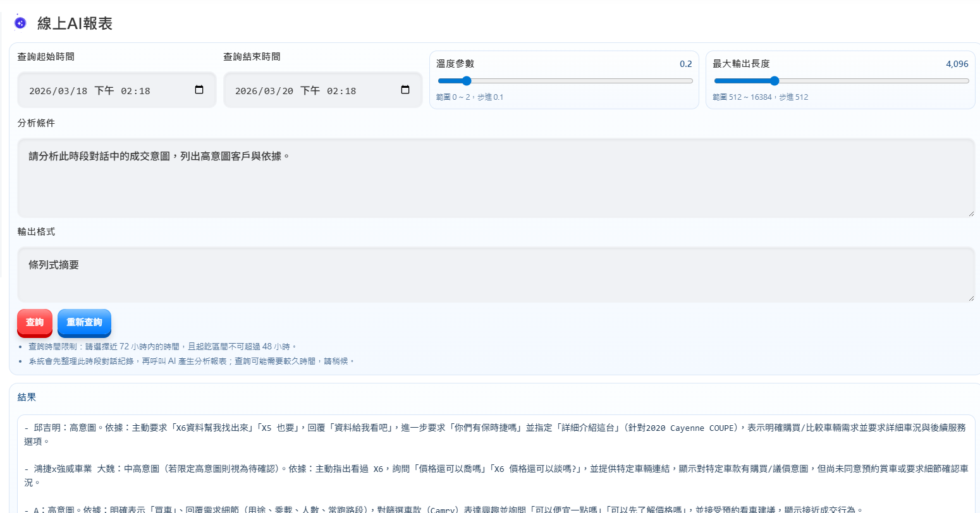
Task: Click the 結果 section header
Action: click(x=25, y=397)
